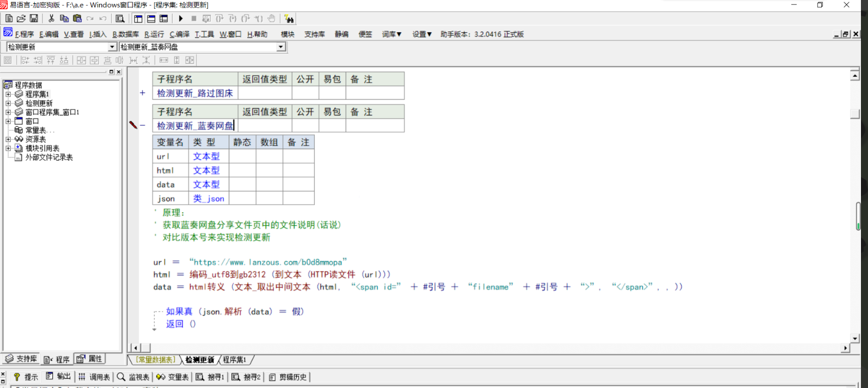Screen dimensions: 868x388
Task: Click the binoculars help search icon
Action: click(x=289, y=19)
